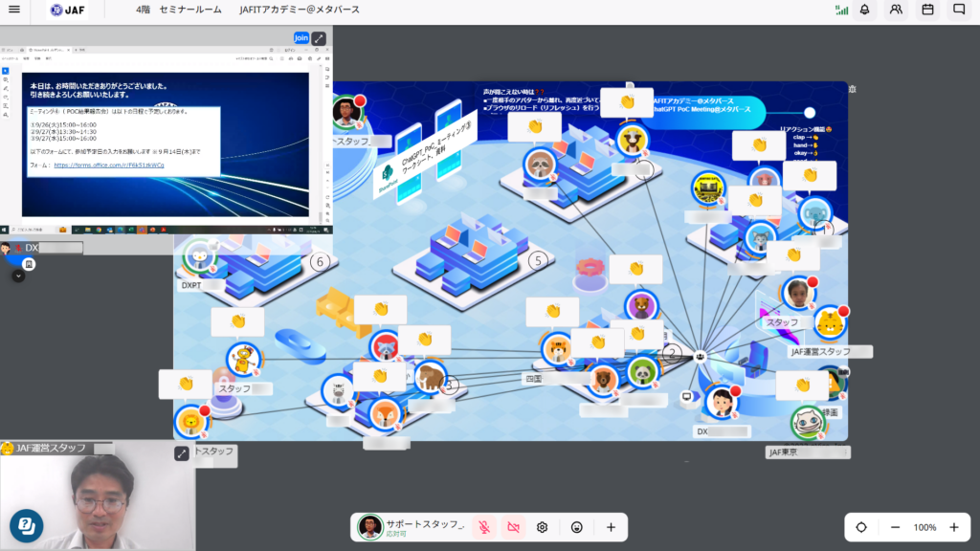Click the JAF logo

pos(68,10)
